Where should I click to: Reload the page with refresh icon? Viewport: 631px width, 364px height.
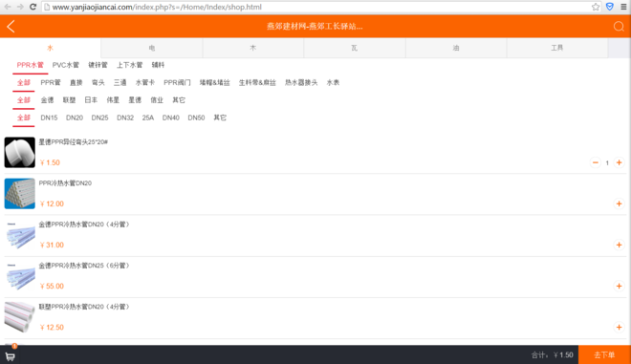tap(33, 7)
